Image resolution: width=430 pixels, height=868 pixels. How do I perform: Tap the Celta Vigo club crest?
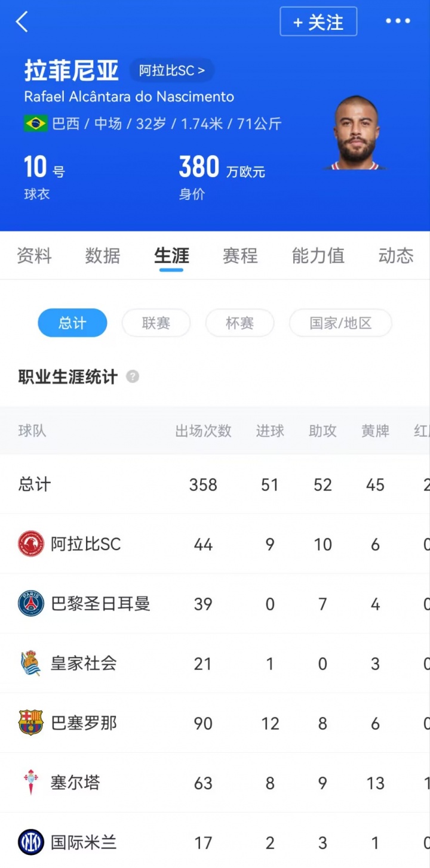31,783
